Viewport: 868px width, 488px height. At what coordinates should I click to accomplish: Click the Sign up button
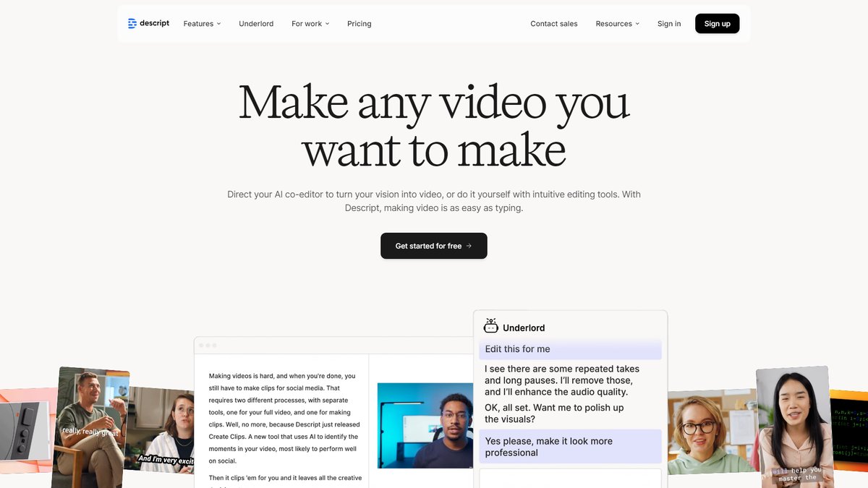click(718, 24)
